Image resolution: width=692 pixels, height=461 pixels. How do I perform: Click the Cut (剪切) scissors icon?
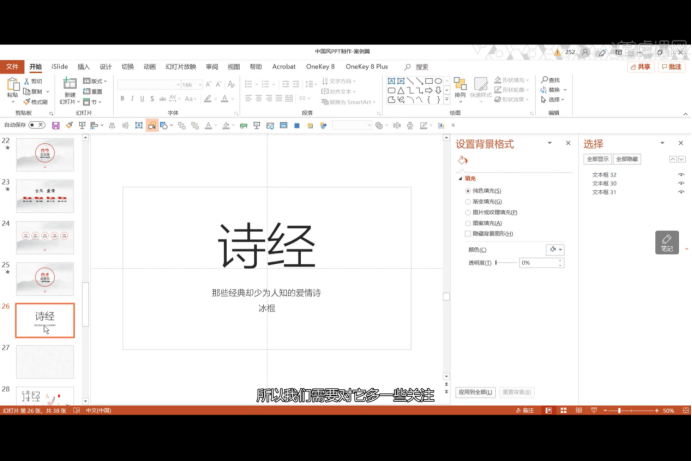[27, 81]
